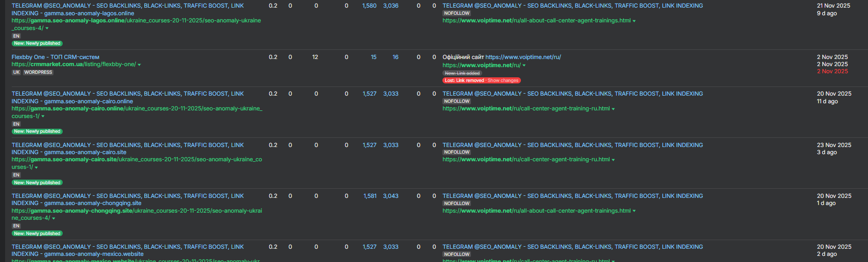Viewport: 868px width, 262px height.
Task: Select the 1 d ago text
Action: click(826, 203)
